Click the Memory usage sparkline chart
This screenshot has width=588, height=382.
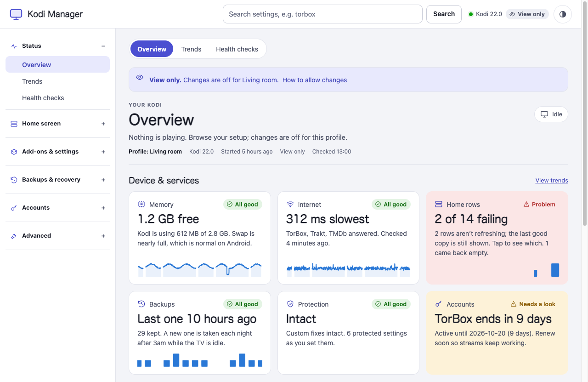click(200, 270)
